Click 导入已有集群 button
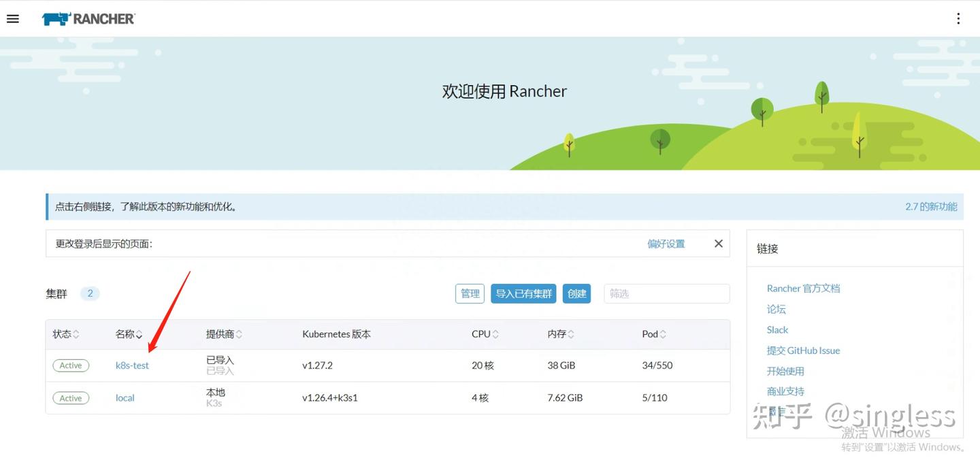This screenshot has height=460, width=980. [524, 293]
